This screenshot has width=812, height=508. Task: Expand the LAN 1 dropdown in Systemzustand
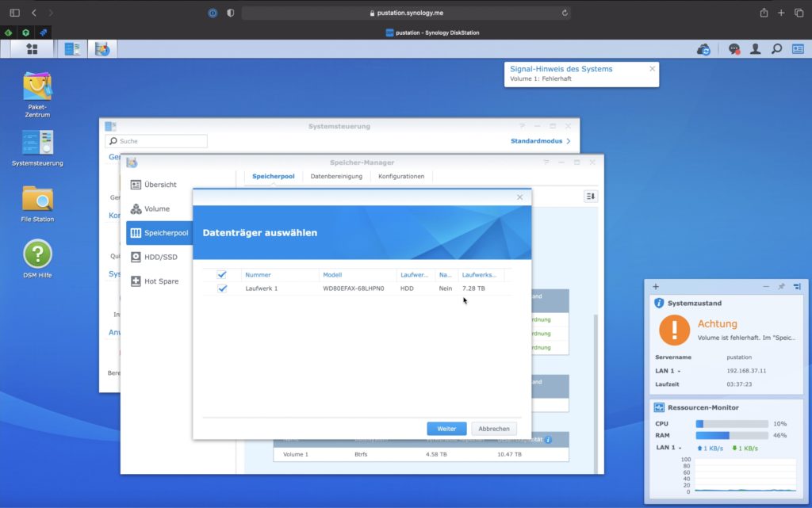point(669,371)
